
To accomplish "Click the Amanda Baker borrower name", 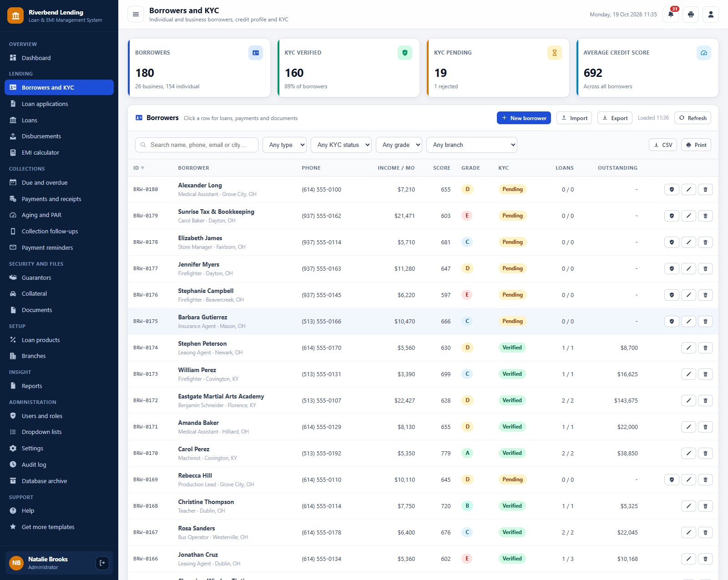I will point(198,423).
